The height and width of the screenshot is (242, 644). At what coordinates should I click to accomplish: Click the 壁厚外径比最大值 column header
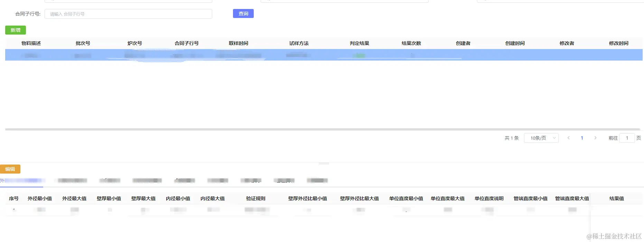(360, 198)
